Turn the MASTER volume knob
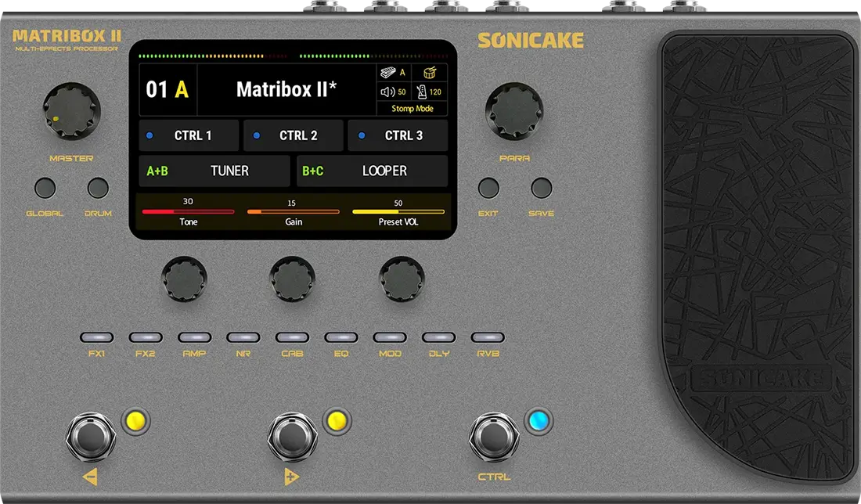Screen dimensions: 861x504 click(71, 111)
